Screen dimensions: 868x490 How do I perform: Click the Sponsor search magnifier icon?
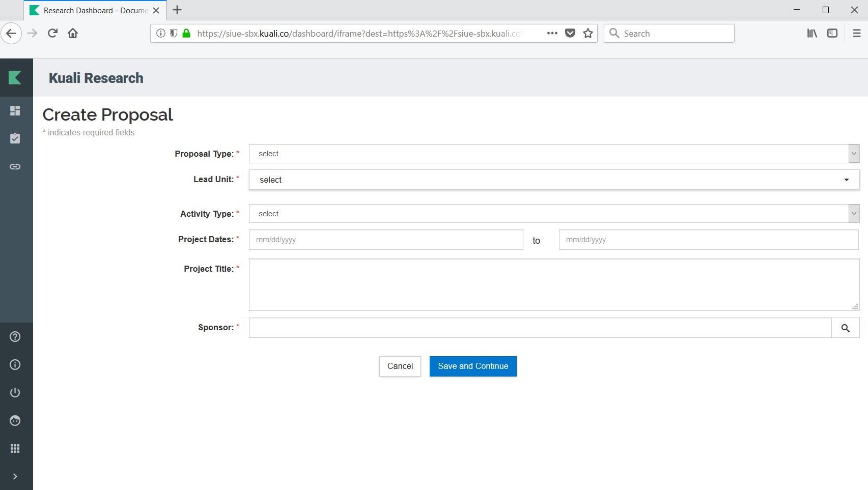point(845,328)
